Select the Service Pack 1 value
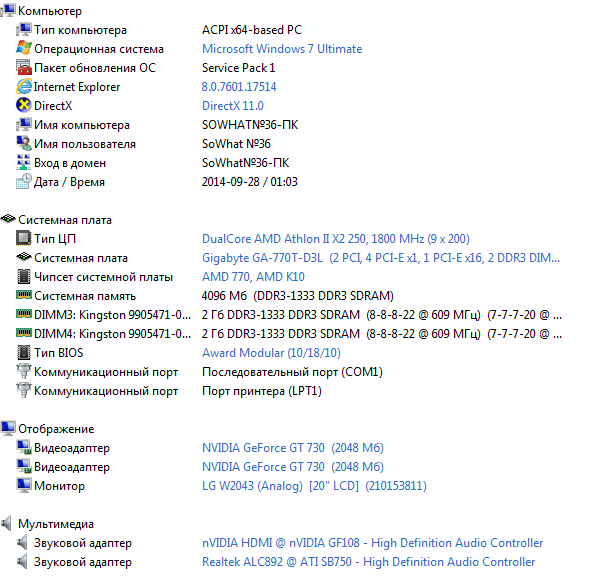 point(238,68)
